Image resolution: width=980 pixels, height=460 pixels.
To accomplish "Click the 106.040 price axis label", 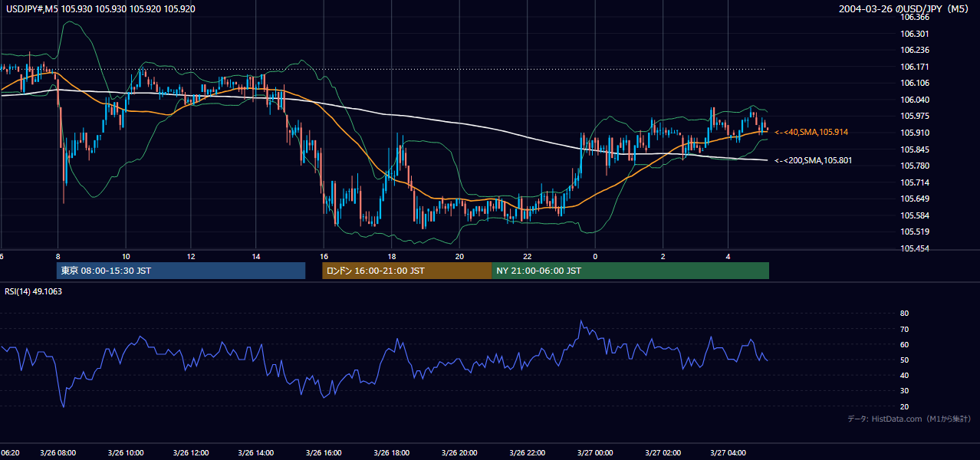I will pyautogui.click(x=914, y=100).
